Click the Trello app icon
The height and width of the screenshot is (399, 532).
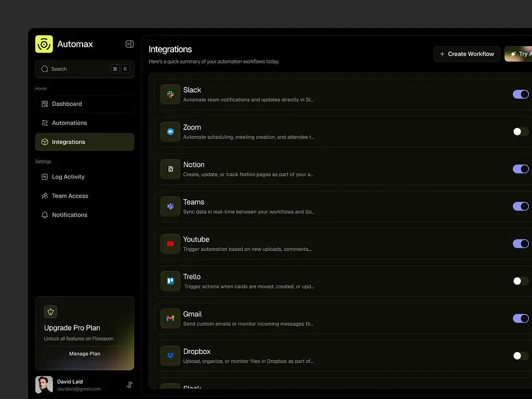click(x=170, y=281)
